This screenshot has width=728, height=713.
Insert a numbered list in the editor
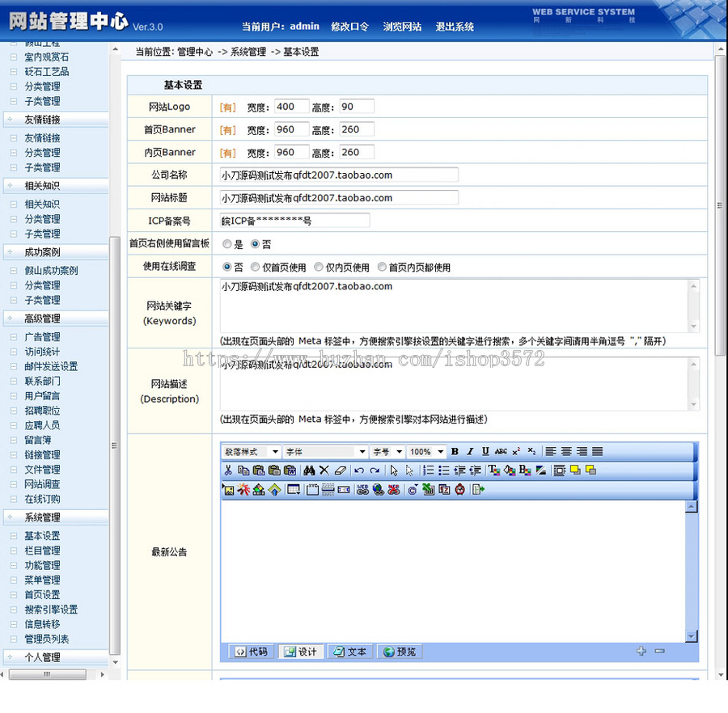(430, 470)
